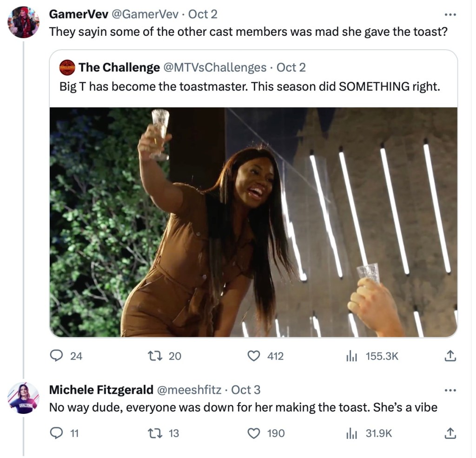Like Michele Fitzgerald's reply

pos(253,433)
